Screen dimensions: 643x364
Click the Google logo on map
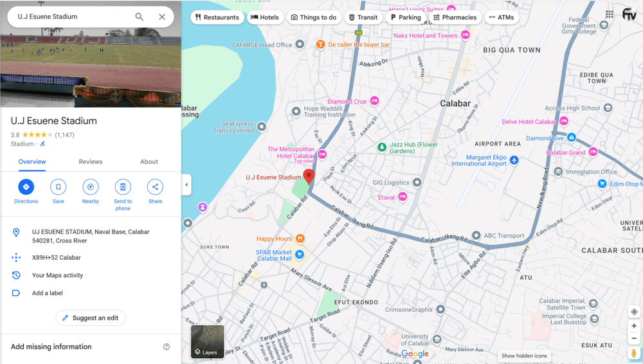(x=415, y=354)
